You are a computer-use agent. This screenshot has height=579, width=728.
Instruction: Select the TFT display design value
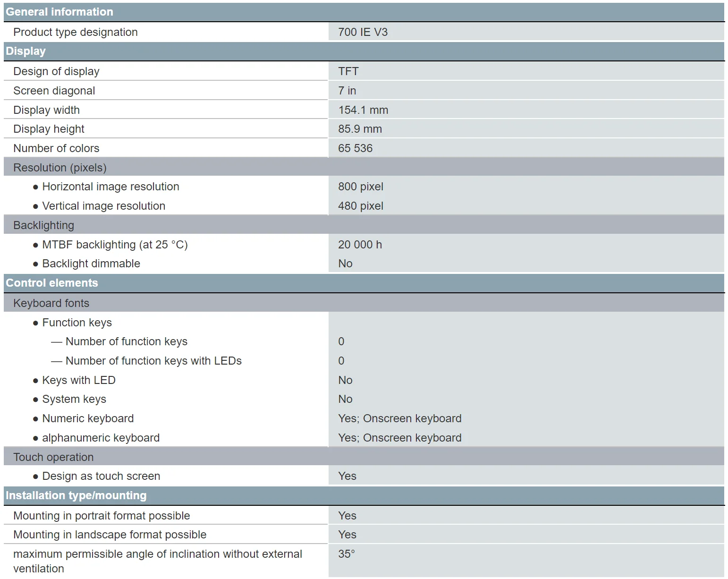point(348,71)
